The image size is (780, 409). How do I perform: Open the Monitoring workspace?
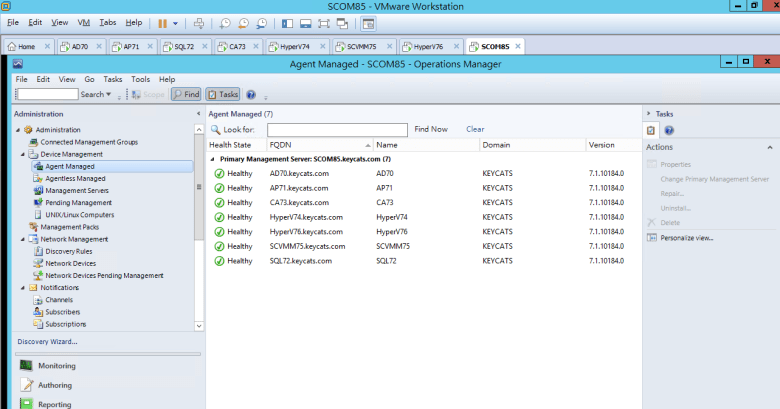[56, 366]
